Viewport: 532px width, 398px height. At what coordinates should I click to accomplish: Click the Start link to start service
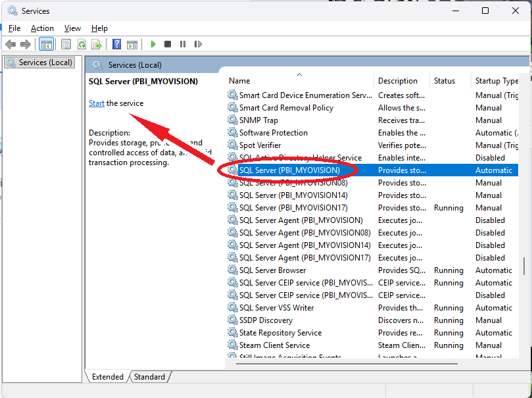click(97, 103)
